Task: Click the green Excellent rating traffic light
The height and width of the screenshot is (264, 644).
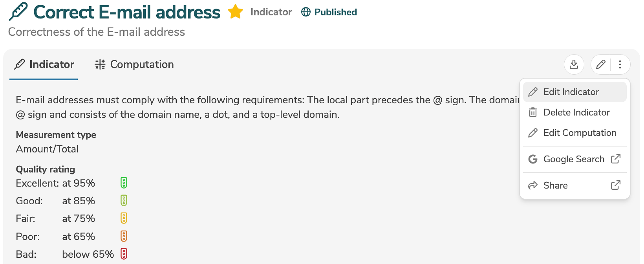Action: click(x=124, y=183)
